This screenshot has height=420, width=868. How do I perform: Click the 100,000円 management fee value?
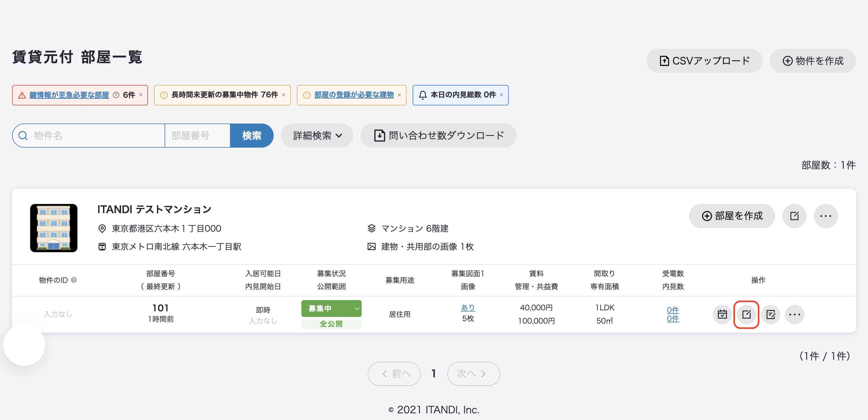(x=536, y=321)
